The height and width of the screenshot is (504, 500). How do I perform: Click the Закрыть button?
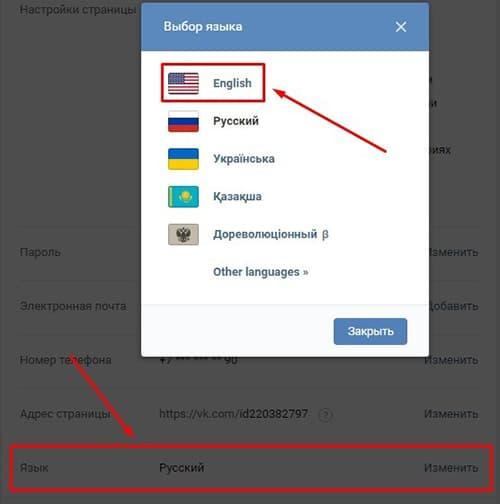click(370, 331)
